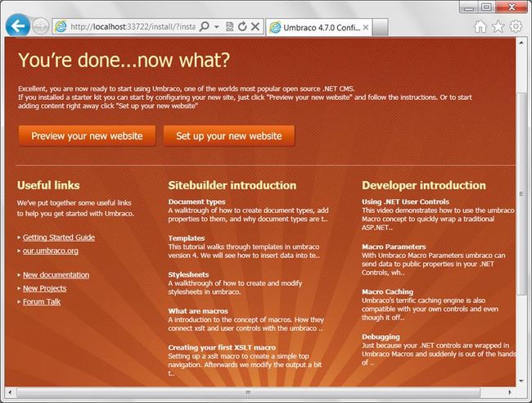
Task: Click the Sitebuilder introduction heading
Action: pyautogui.click(x=232, y=185)
